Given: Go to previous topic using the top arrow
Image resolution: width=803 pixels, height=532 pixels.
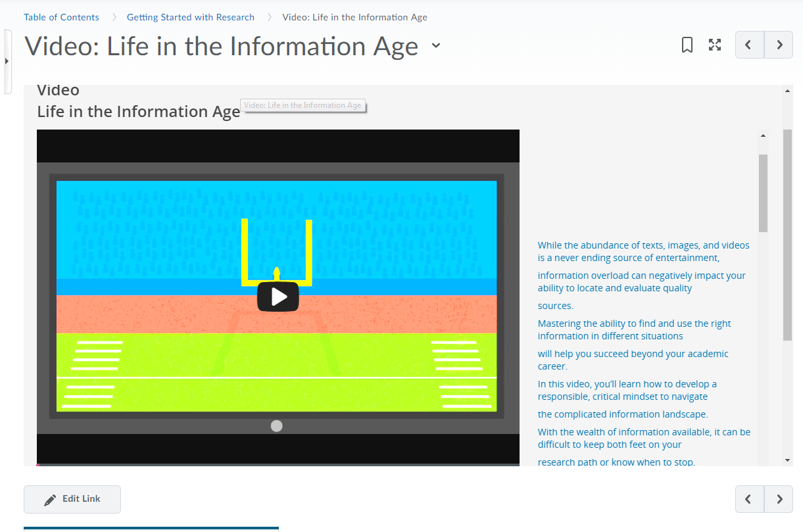Looking at the screenshot, I should pyautogui.click(x=749, y=45).
